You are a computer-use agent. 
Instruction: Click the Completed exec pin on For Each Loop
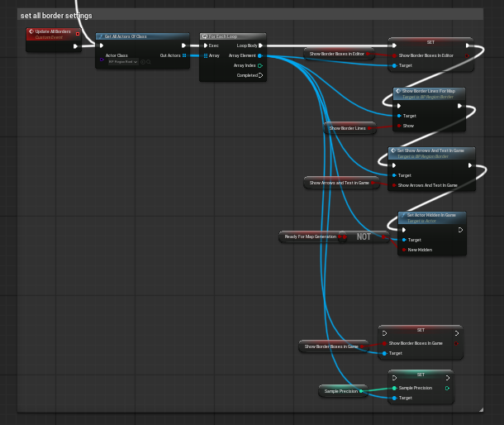(x=260, y=75)
